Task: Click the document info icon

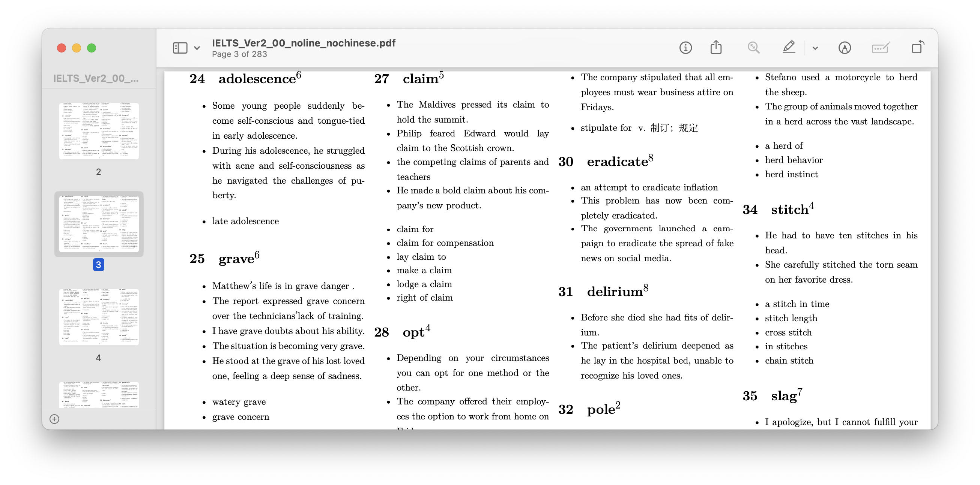Action: tap(686, 48)
